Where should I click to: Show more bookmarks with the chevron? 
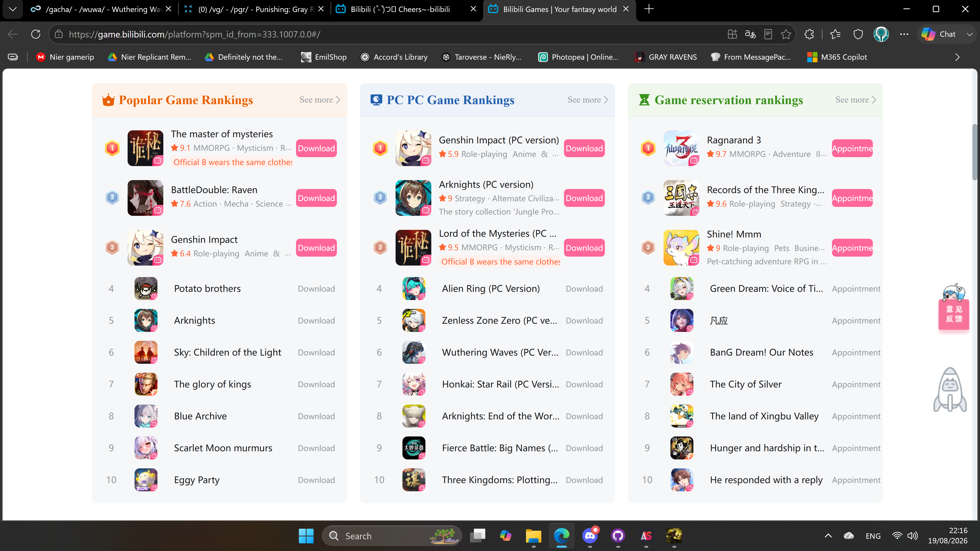957,57
